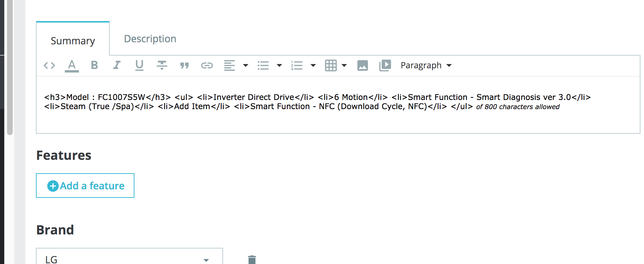Switch to the Description tab
This screenshot has height=264, width=644.
tap(150, 39)
